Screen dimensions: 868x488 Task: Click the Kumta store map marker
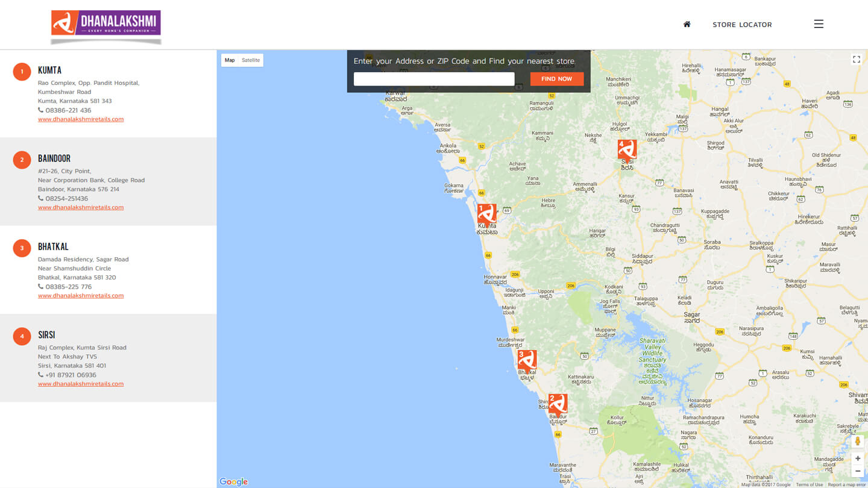click(x=486, y=214)
